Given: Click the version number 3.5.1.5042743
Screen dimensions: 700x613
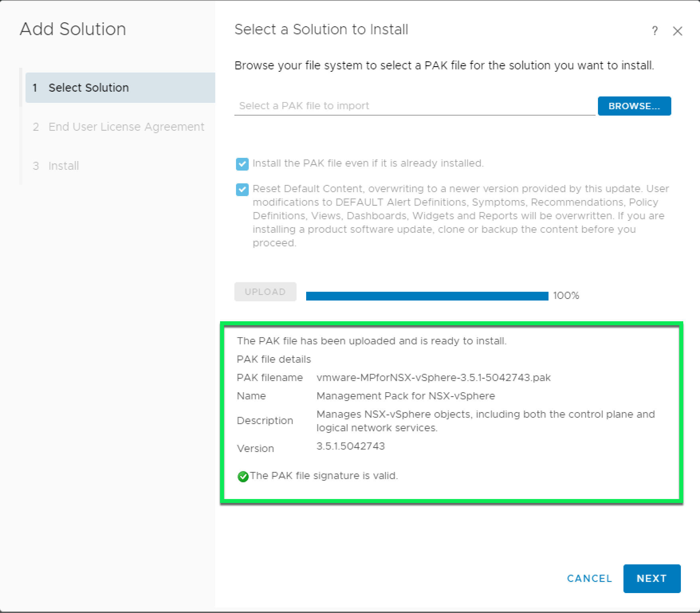Looking at the screenshot, I should (x=350, y=446).
